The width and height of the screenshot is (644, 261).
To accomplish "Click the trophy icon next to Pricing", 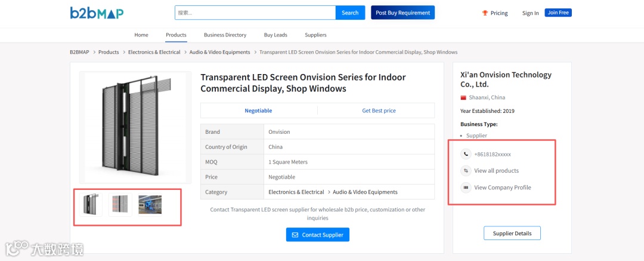I will 485,13.
